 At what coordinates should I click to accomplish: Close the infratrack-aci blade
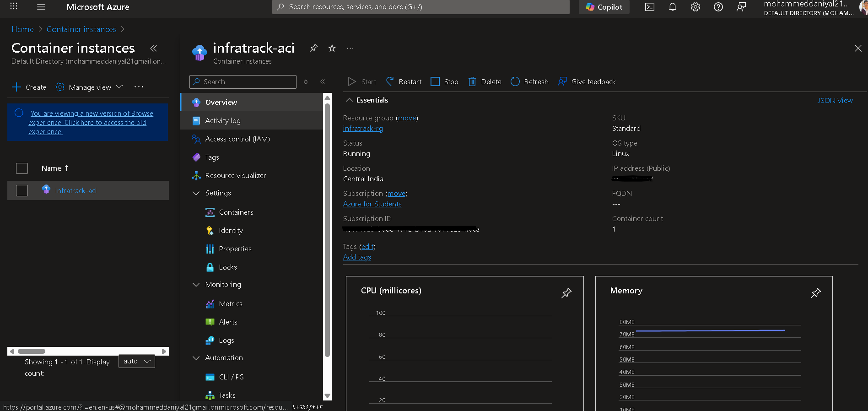point(858,48)
